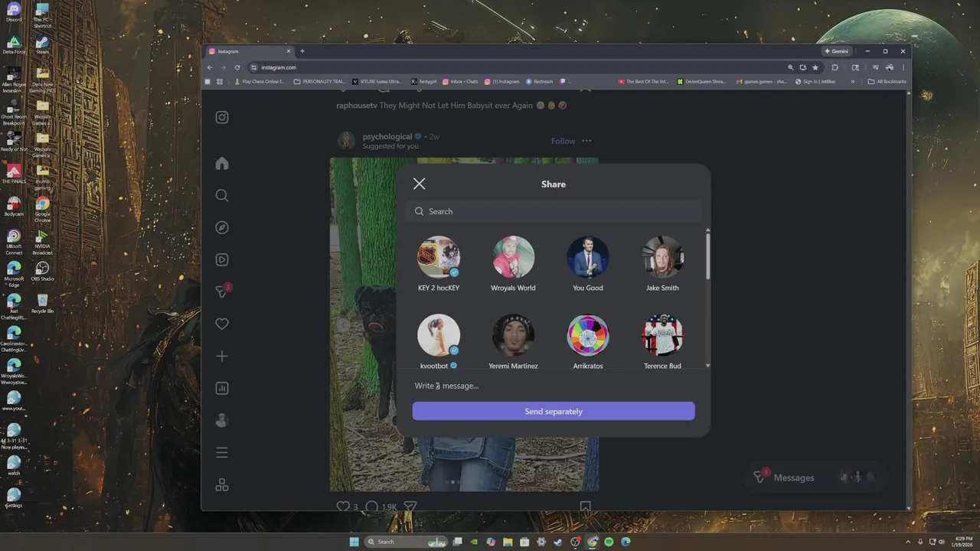Image resolution: width=980 pixels, height=551 pixels.
Task: Click the Create plus icon in sidebar
Action: point(222,356)
